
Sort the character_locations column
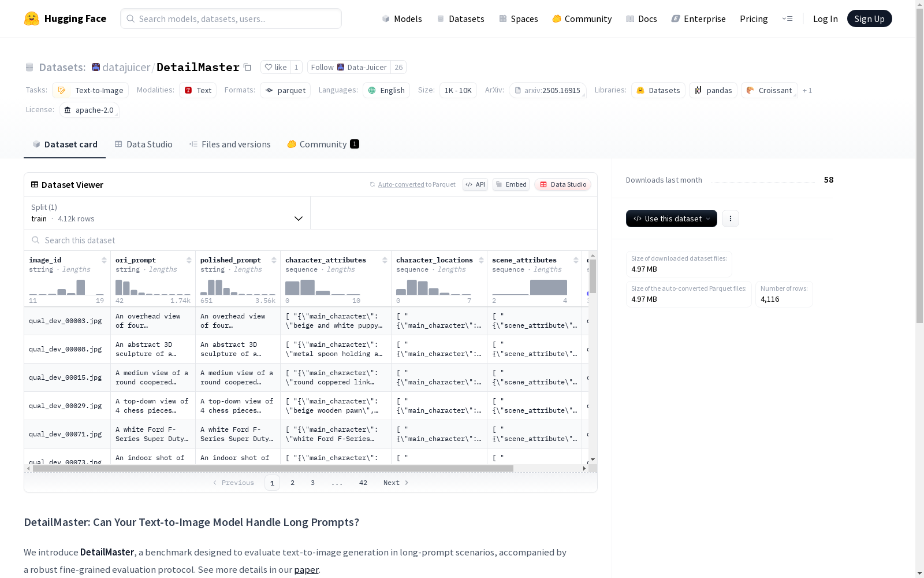click(x=481, y=260)
